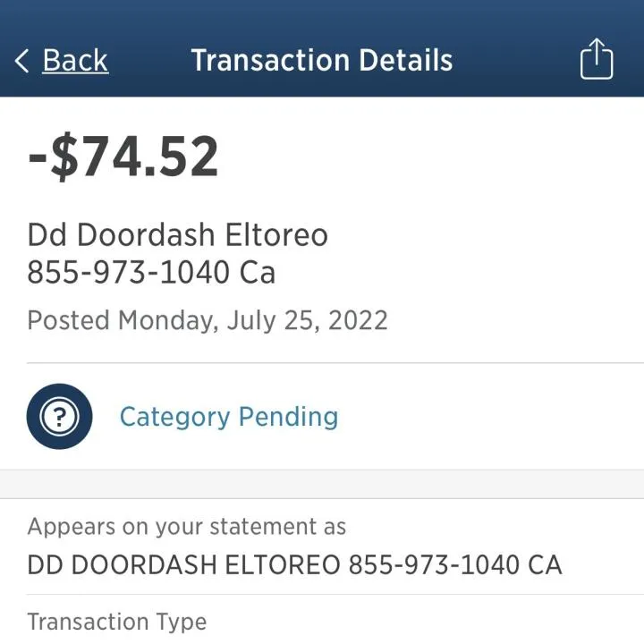
Task: Tap the grey separator band below category
Action: pyautogui.click(x=322, y=484)
